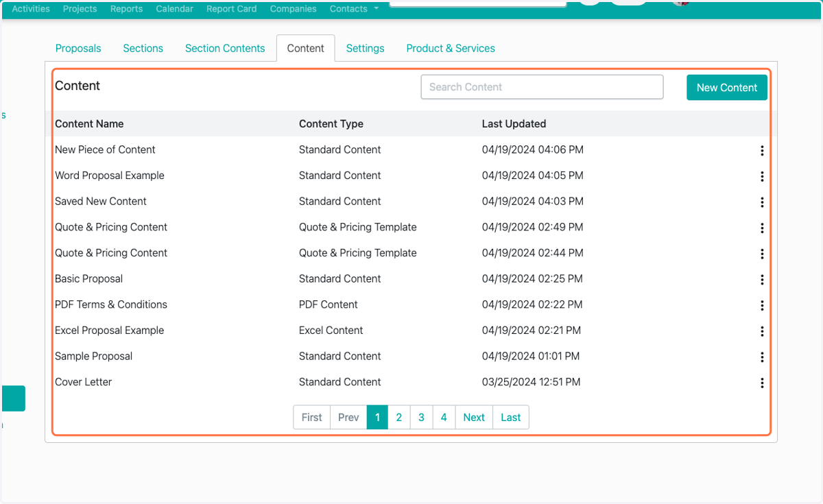Viewport: 823px width, 504px height.
Task: Click the Excel Content type cell
Action: 331,330
